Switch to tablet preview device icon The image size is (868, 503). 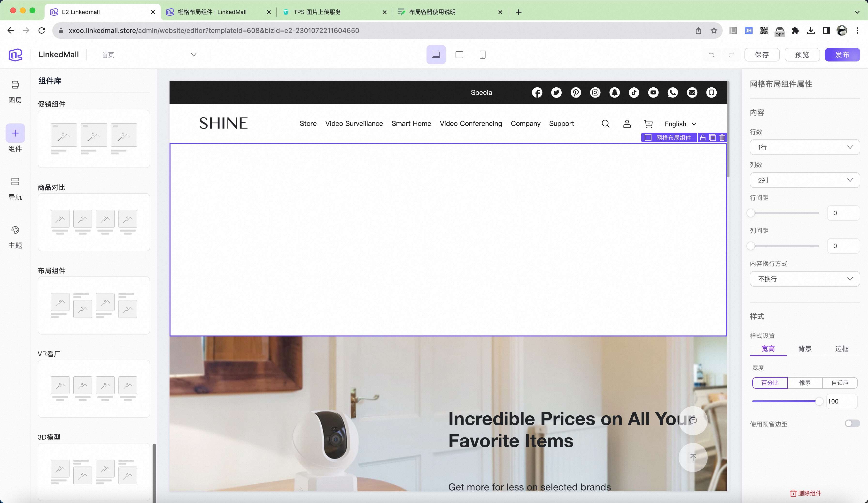pyautogui.click(x=459, y=55)
